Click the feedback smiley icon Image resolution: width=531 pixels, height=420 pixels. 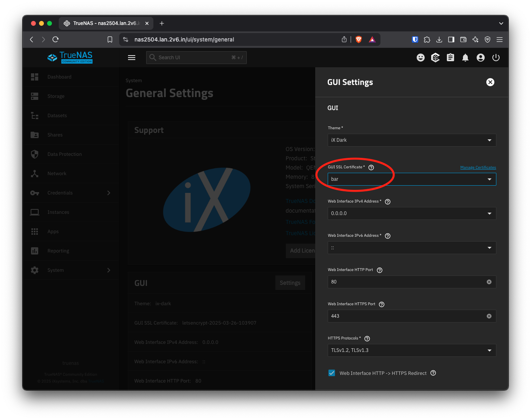(x=421, y=58)
